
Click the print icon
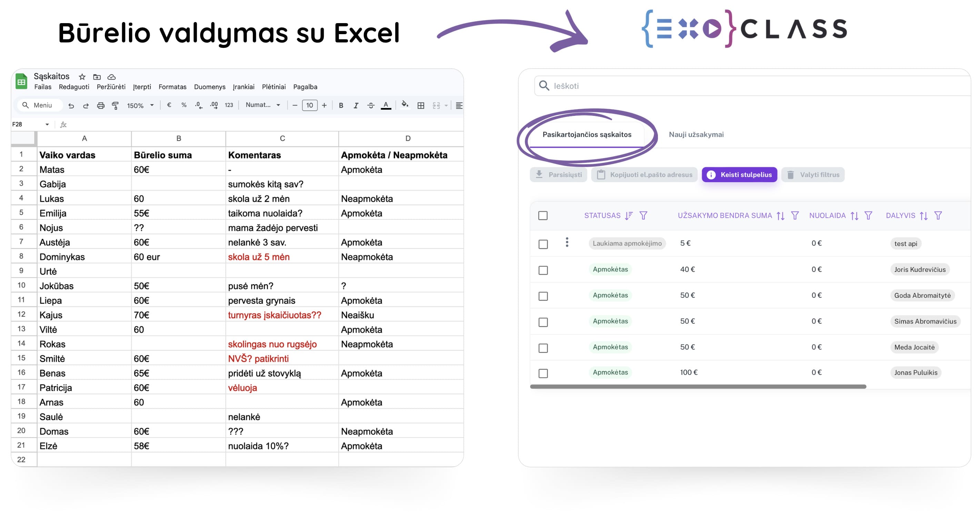pos(101,106)
